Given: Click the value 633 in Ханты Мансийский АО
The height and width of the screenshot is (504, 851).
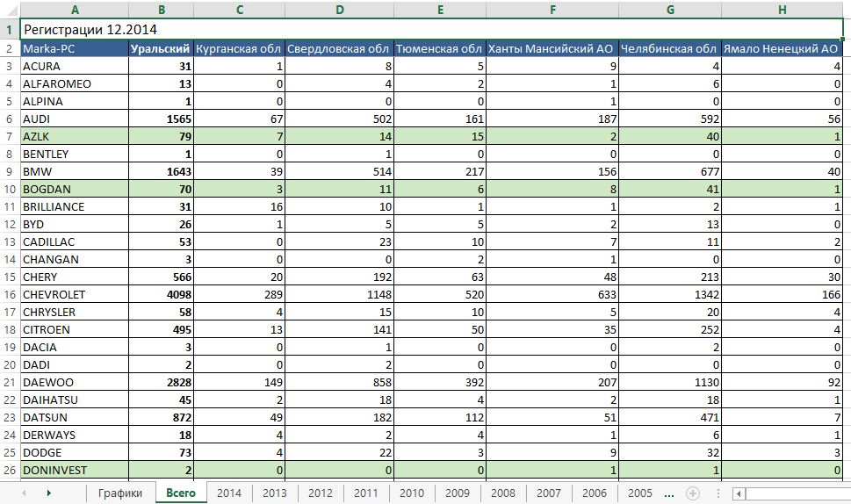Looking at the screenshot, I should pyautogui.click(x=552, y=295).
